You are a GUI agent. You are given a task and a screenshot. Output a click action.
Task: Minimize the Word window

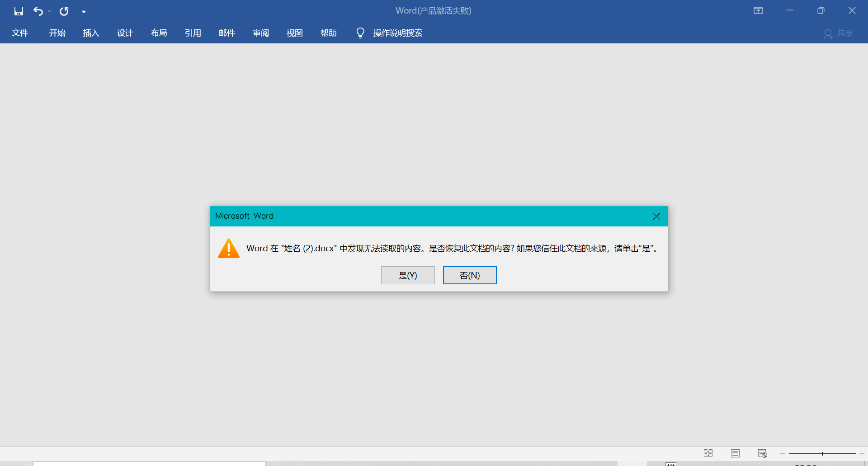[x=790, y=11]
